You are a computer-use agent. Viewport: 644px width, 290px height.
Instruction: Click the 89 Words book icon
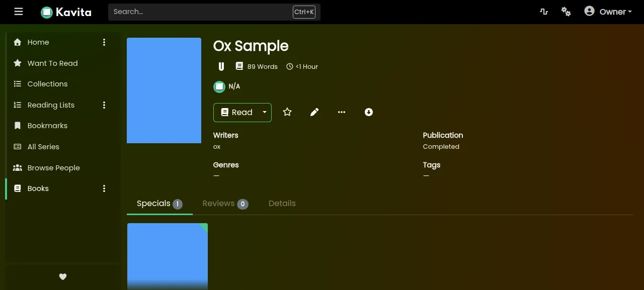[239, 66]
